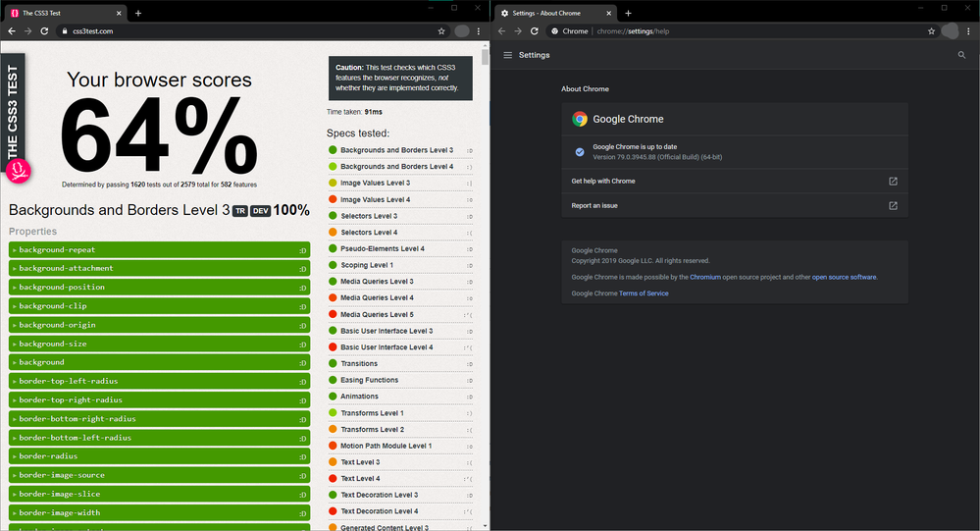Click the Google Chrome logo icon
This screenshot has height=531, width=980.
click(580, 119)
